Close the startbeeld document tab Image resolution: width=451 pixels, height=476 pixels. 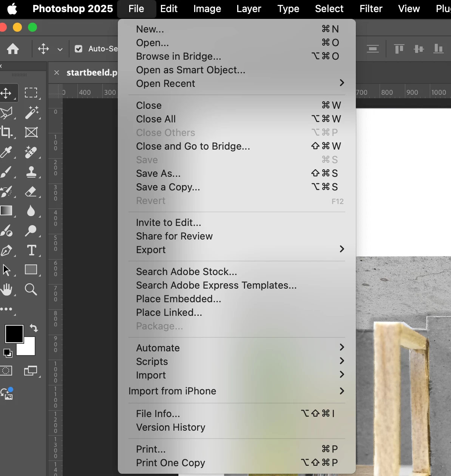point(57,73)
